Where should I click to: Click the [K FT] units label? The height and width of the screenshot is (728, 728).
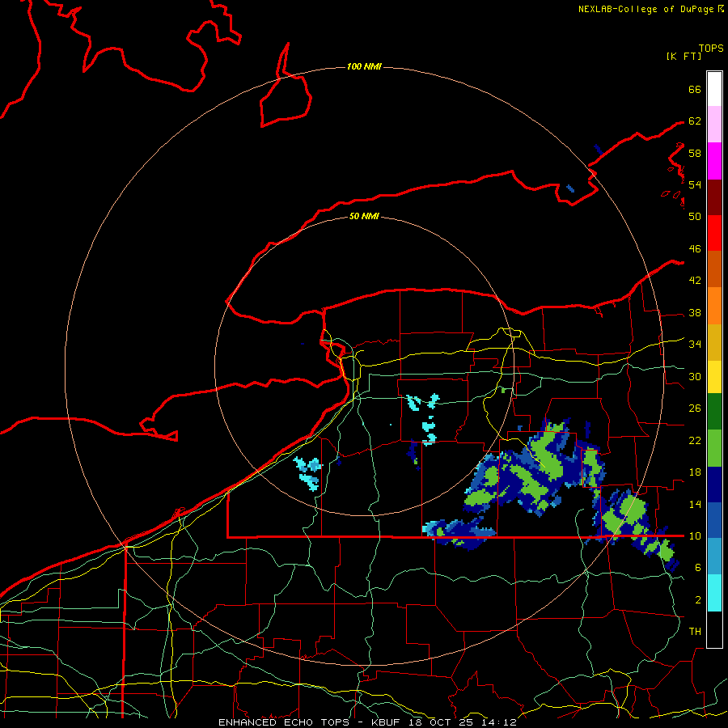pos(684,56)
